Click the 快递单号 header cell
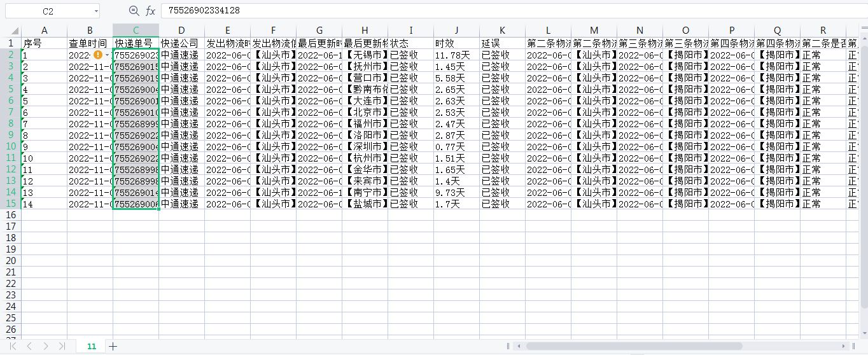This screenshot has width=868, height=355. (x=136, y=43)
